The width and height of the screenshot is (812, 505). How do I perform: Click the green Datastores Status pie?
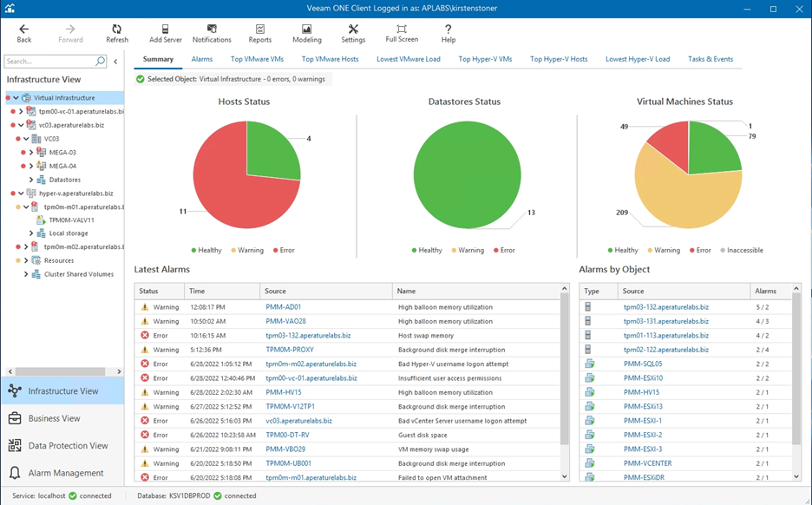(467, 175)
